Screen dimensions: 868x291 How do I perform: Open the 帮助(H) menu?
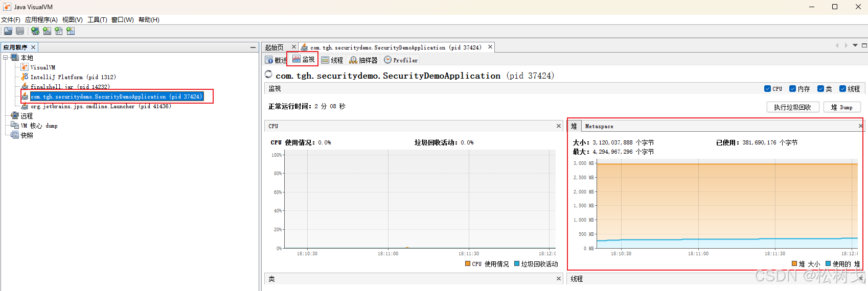[x=149, y=20]
